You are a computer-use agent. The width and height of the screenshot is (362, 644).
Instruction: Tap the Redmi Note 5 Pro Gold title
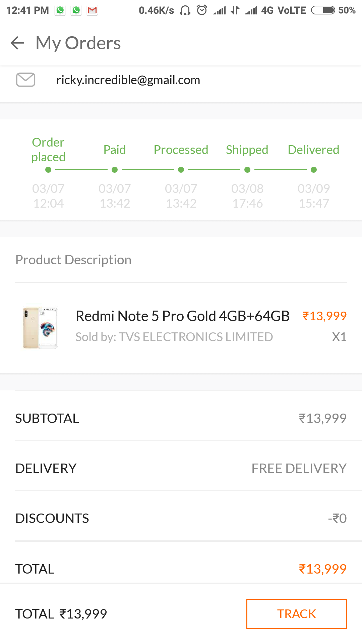coord(182,316)
